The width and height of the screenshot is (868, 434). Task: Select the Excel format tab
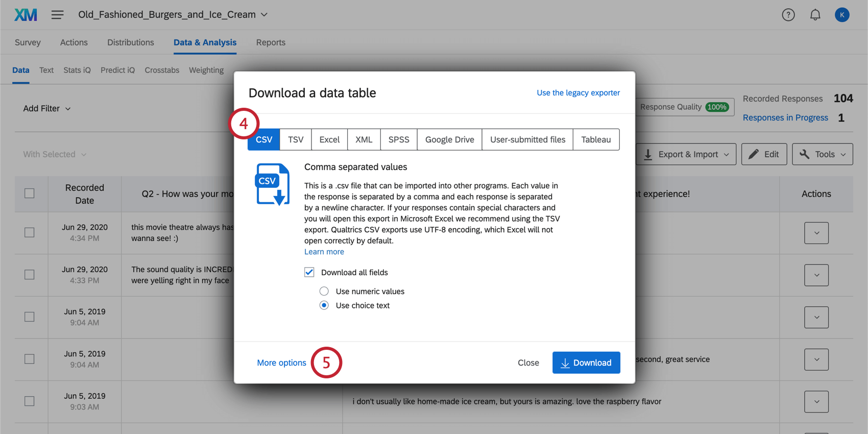pos(329,139)
